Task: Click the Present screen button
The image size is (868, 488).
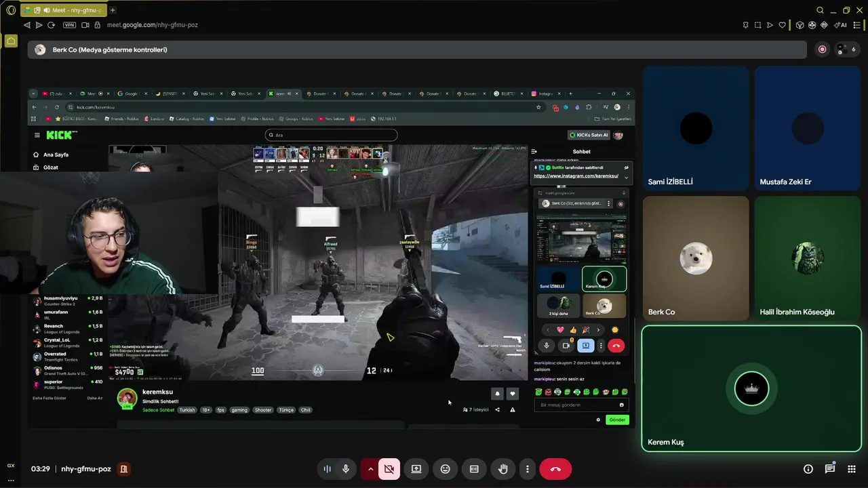Action: click(416, 469)
